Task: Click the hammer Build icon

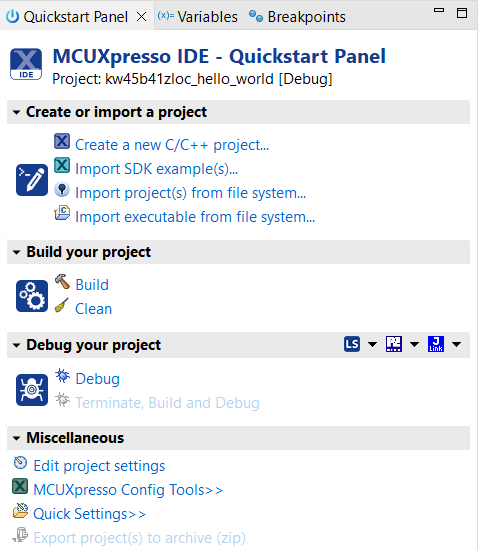Action: 62,282
